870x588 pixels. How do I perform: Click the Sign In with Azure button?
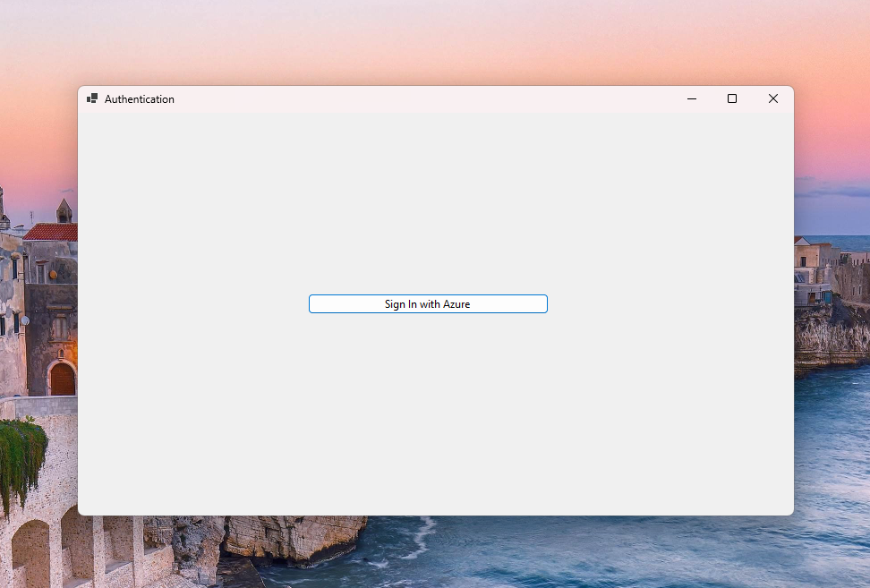[428, 304]
